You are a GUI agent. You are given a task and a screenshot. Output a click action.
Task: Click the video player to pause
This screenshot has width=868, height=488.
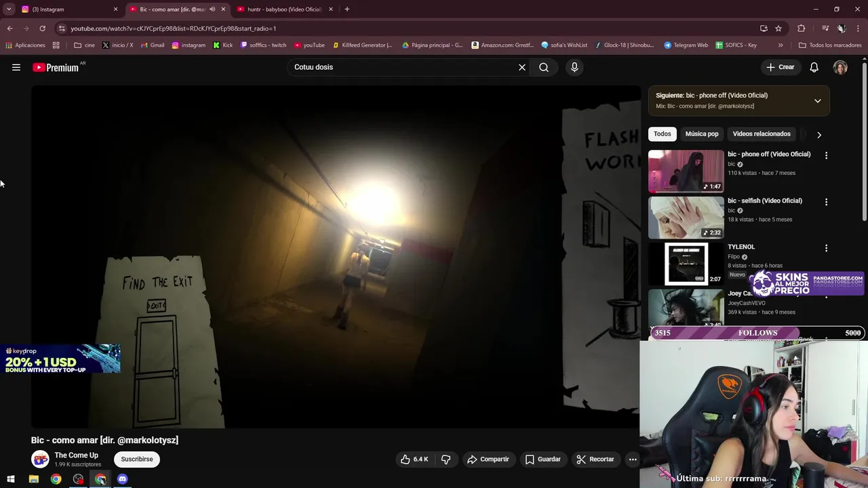(336, 258)
